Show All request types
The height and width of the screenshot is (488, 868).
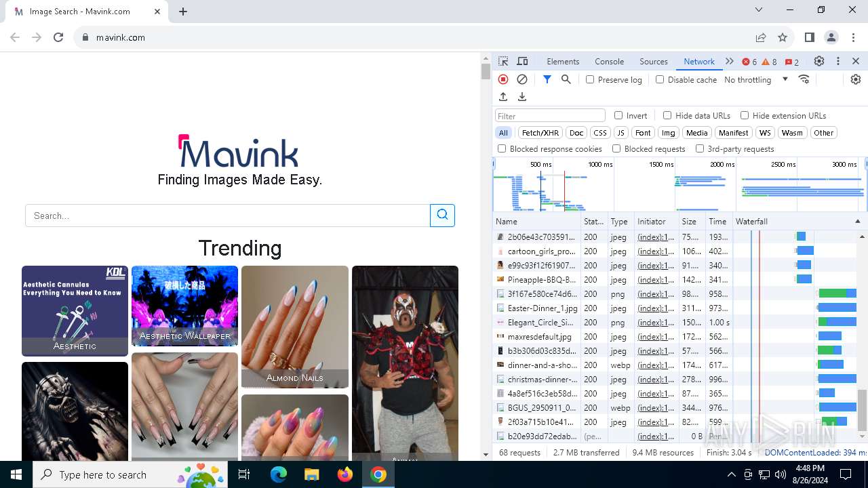503,133
